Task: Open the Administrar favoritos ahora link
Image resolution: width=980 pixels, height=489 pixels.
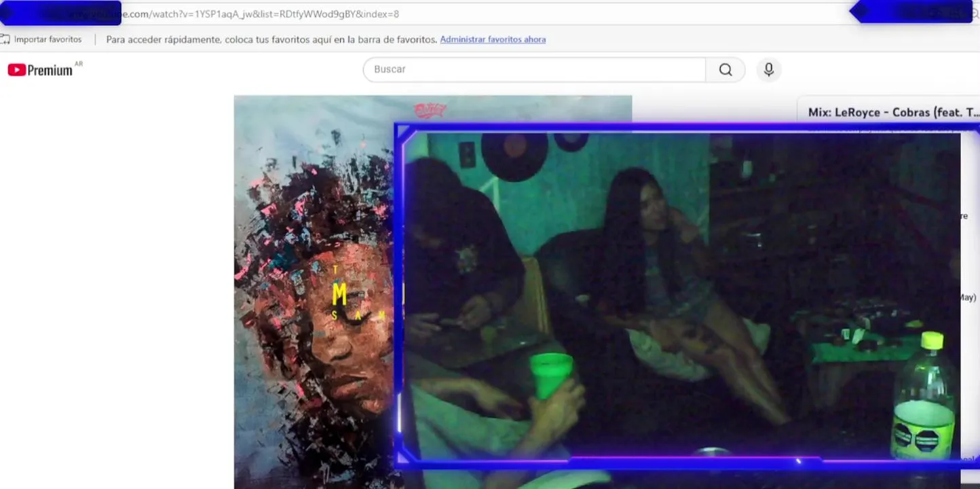Action: (x=493, y=39)
